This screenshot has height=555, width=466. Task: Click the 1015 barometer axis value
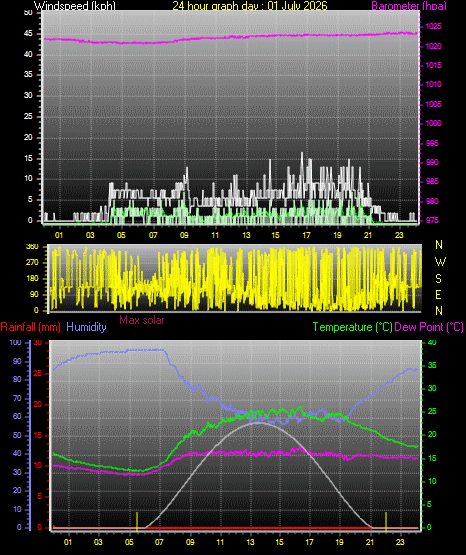433,65
